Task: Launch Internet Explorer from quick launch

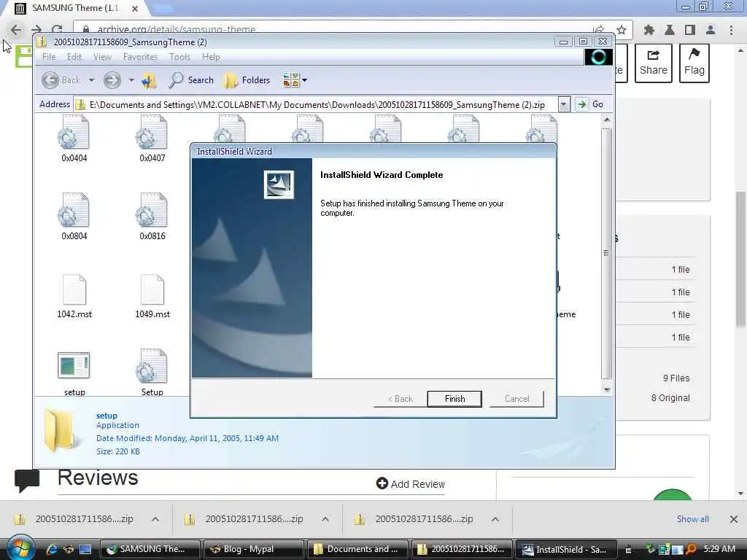Action: [52, 549]
